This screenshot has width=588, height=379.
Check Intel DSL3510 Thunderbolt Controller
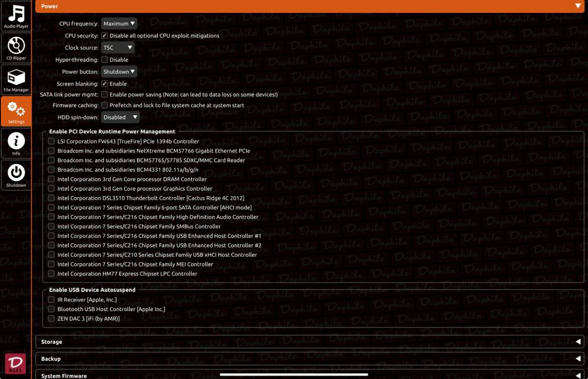pos(51,198)
